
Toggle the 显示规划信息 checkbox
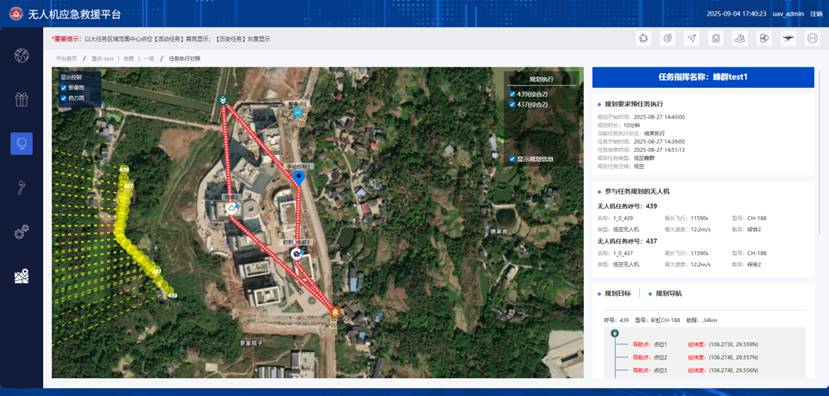pyautogui.click(x=512, y=159)
